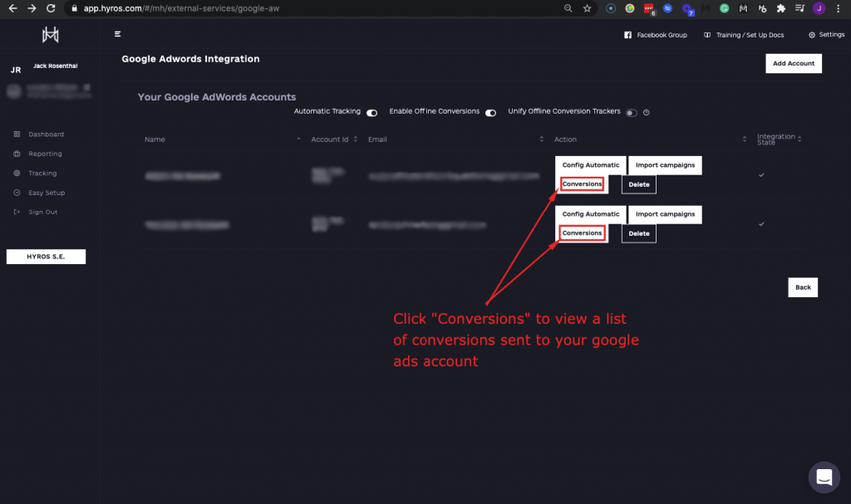Toggle Automatic Tracking switch
This screenshot has height=504, width=851.
(371, 113)
